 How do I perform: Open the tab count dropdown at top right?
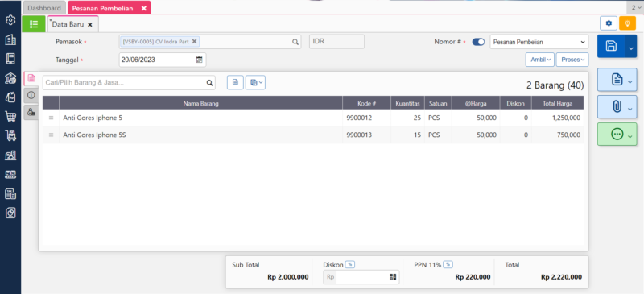click(635, 7)
